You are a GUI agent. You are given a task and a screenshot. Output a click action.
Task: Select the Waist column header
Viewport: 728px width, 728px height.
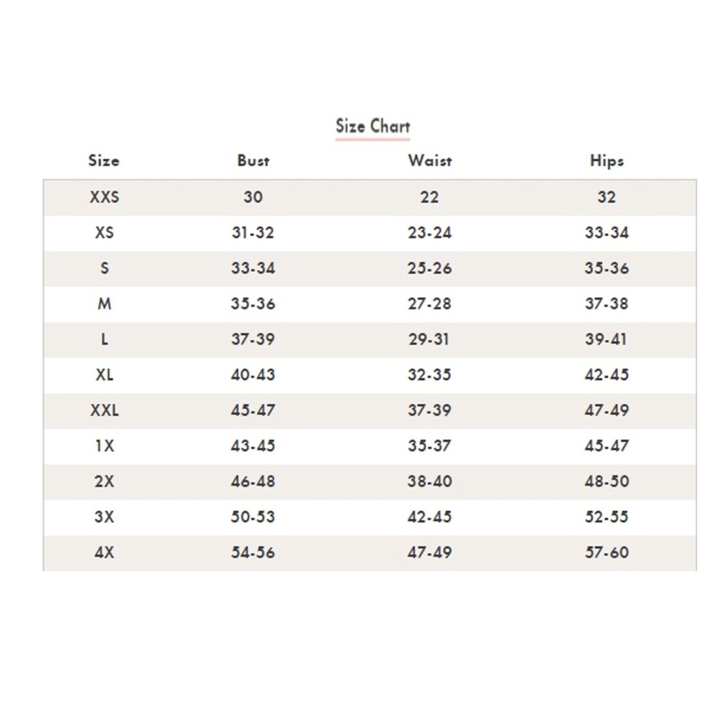(x=430, y=161)
